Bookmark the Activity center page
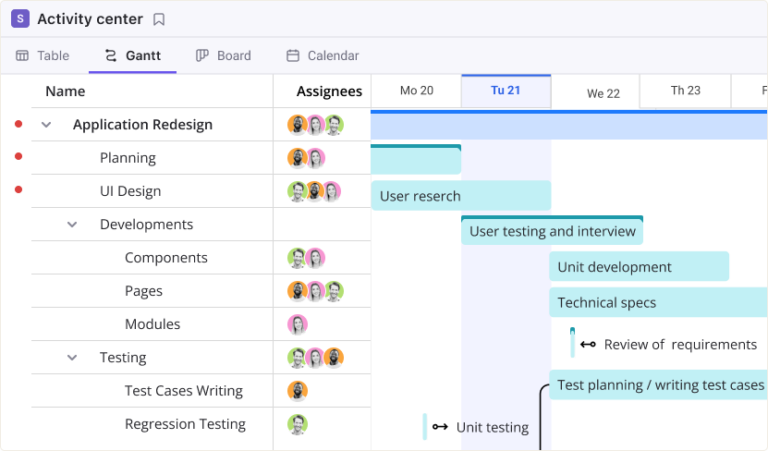This screenshot has width=768, height=451. [159, 19]
